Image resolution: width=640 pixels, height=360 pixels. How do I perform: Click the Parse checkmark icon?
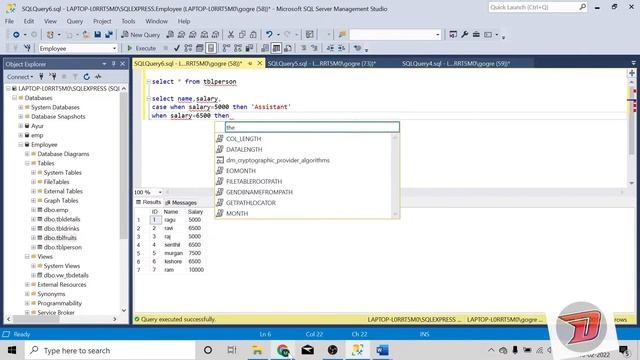tap(177, 48)
